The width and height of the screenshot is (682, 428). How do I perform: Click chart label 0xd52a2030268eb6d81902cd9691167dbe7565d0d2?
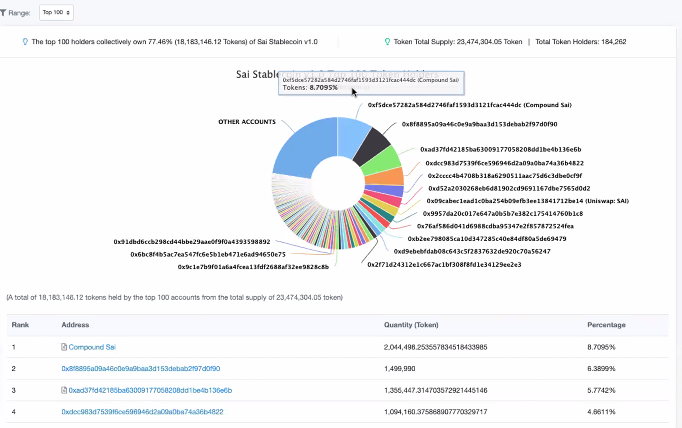tap(509, 188)
